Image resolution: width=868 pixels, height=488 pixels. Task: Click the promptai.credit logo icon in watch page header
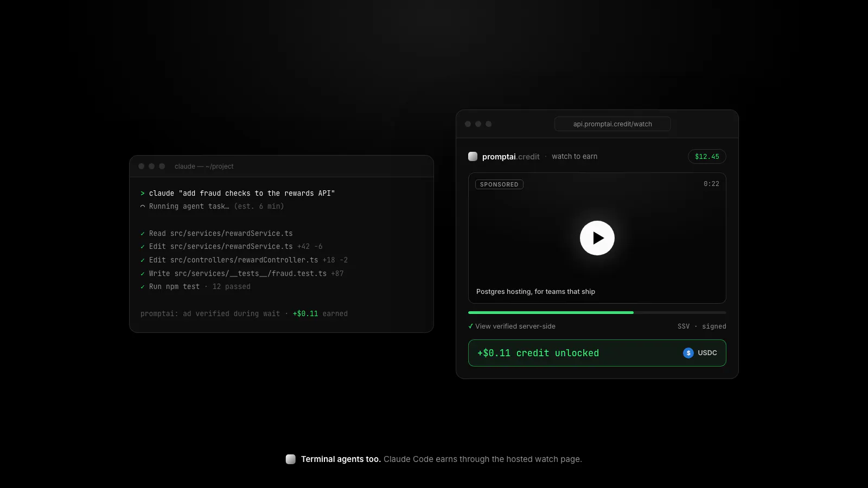tap(473, 157)
